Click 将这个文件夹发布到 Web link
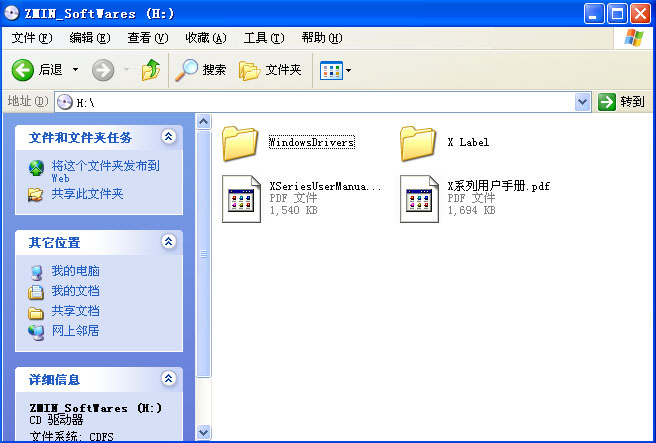The image size is (656, 443). (105, 171)
